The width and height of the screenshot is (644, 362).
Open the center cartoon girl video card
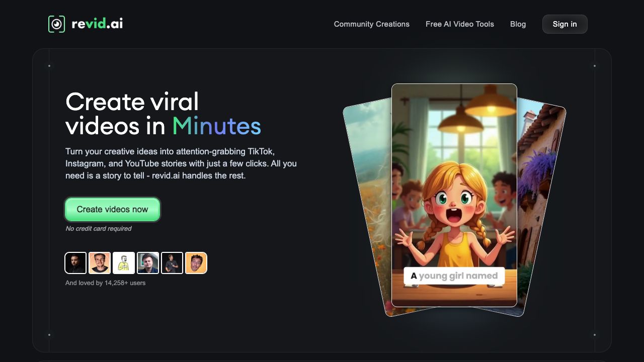point(454,191)
